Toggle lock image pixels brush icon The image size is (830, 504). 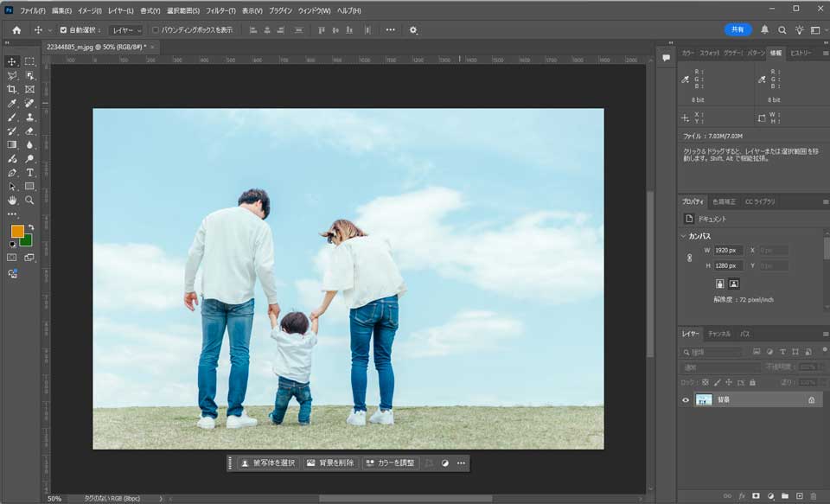pos(718,382)
